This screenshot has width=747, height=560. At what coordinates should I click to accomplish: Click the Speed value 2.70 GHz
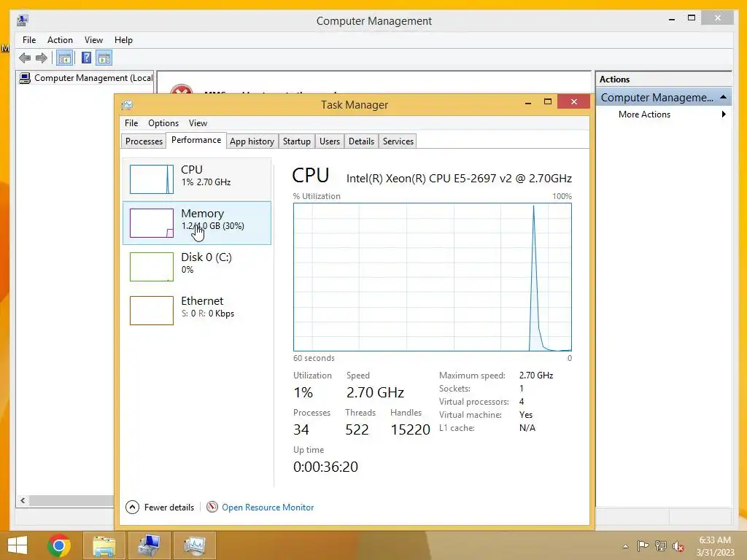pyautogui.click(x=375, y=392)
